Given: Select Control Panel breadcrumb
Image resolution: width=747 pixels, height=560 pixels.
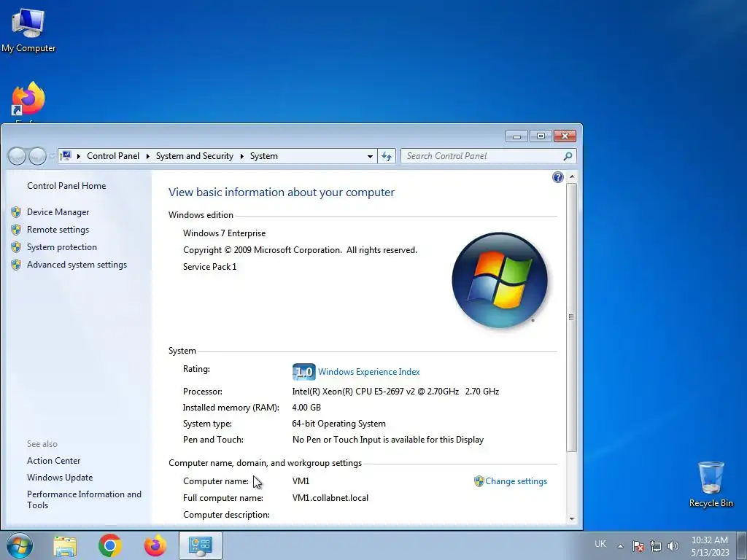Looking at the screenshot, I should 113,156.
